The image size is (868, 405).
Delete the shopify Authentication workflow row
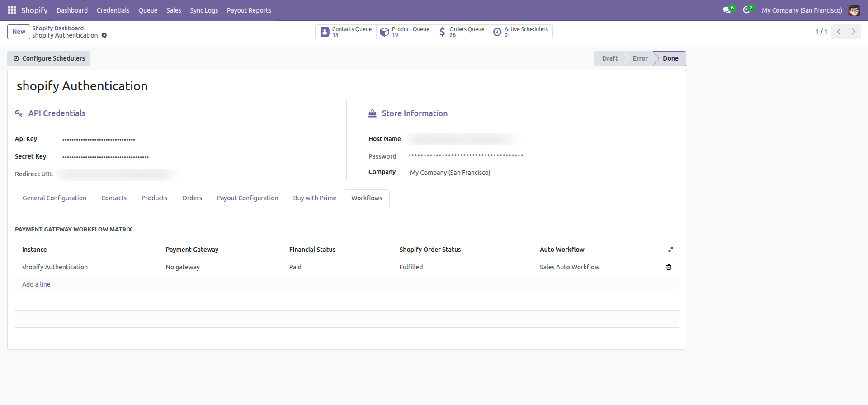[x=669, y=267]
